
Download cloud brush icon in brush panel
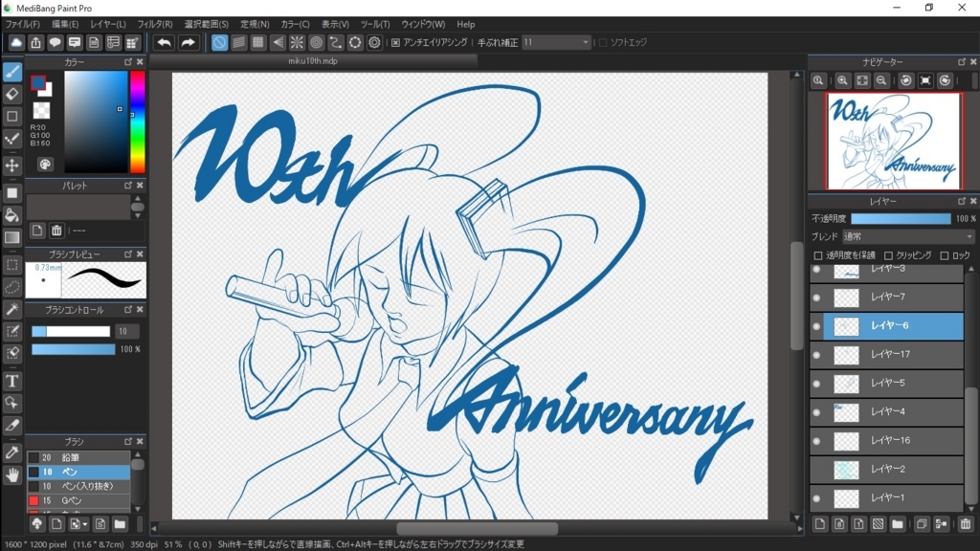tap(37, 524)
